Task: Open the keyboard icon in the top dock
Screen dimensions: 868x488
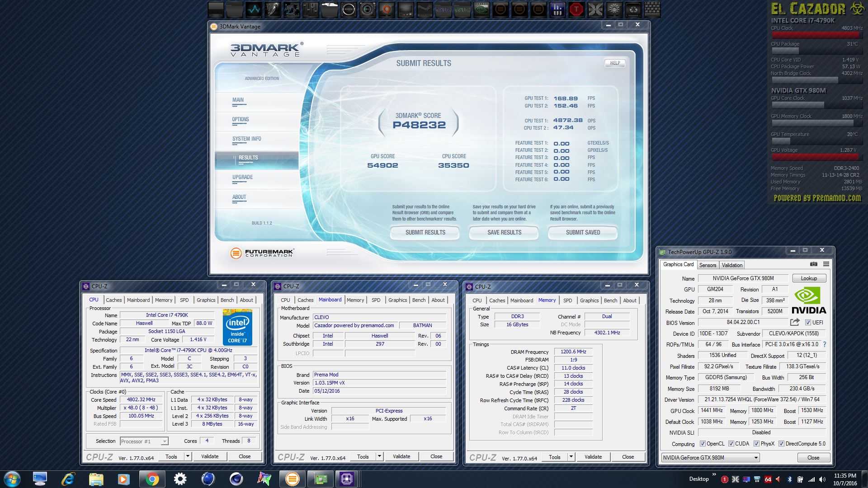Action: [x=652, y=9]
